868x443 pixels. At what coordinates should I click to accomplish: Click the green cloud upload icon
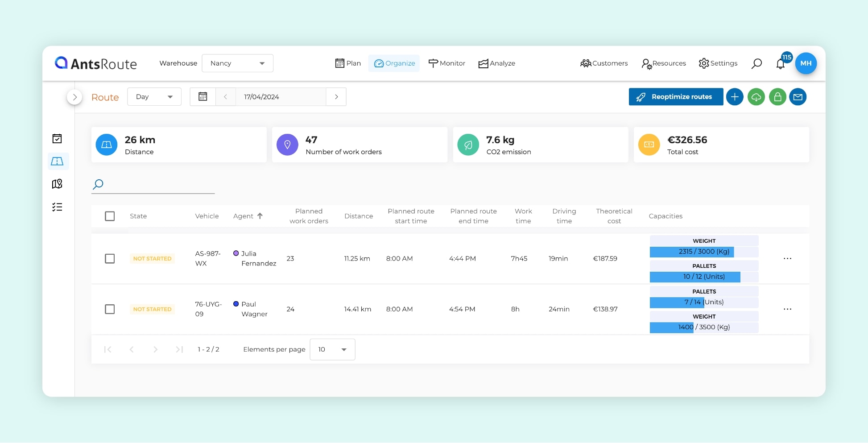(756, 97)
